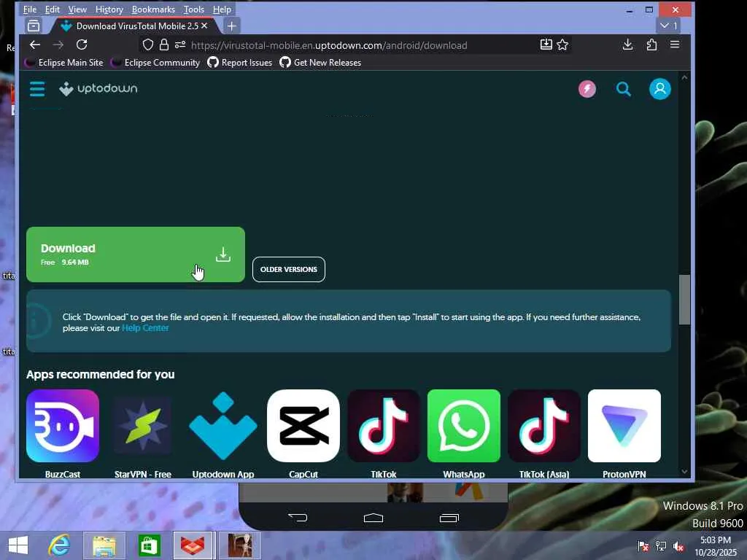Open the Edit menu
Screen dimensions: 747x560
53,9
